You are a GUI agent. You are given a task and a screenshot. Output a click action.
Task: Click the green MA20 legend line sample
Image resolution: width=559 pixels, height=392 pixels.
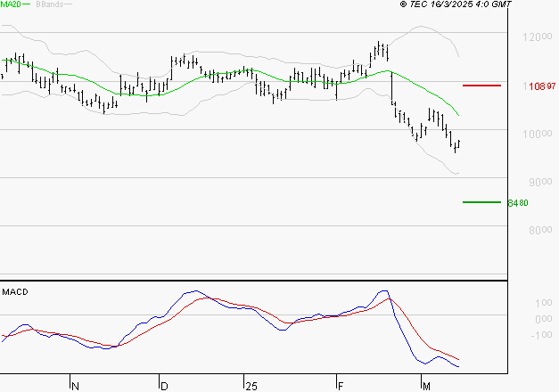coord(27,4)
